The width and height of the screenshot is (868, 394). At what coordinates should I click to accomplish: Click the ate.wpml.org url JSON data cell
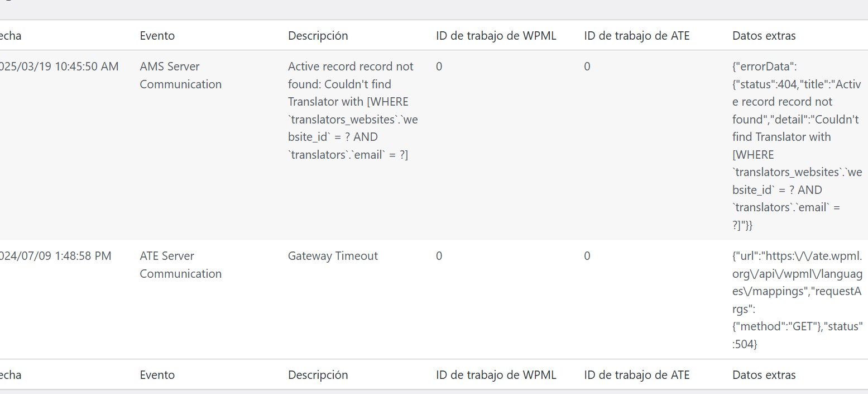click(798, 300)
